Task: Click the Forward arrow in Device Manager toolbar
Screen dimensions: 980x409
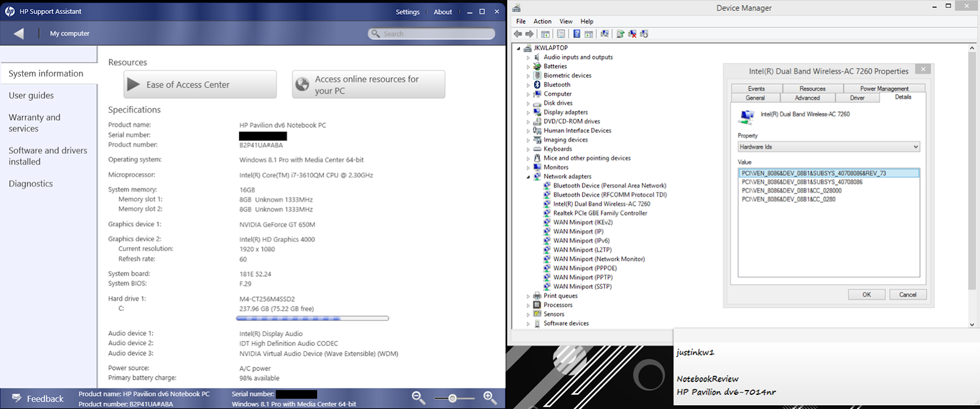Action: tap(530, 34)
